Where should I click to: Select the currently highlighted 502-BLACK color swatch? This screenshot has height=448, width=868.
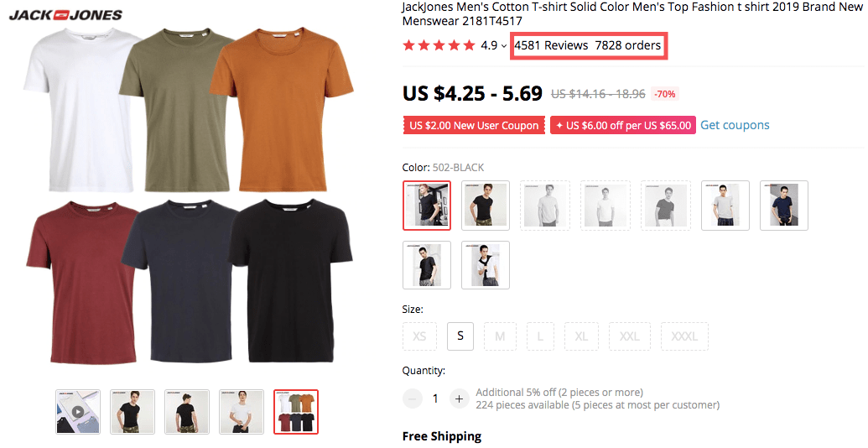click(x=427, y=206)
